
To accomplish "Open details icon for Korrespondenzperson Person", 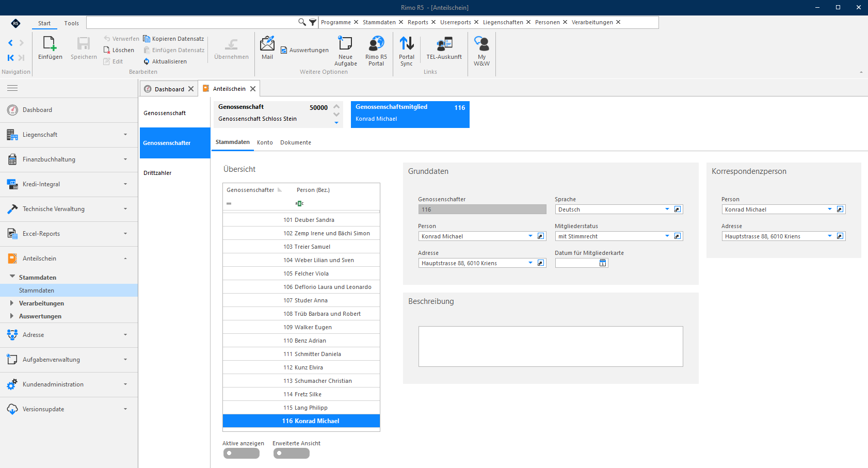I will [840, 209].
